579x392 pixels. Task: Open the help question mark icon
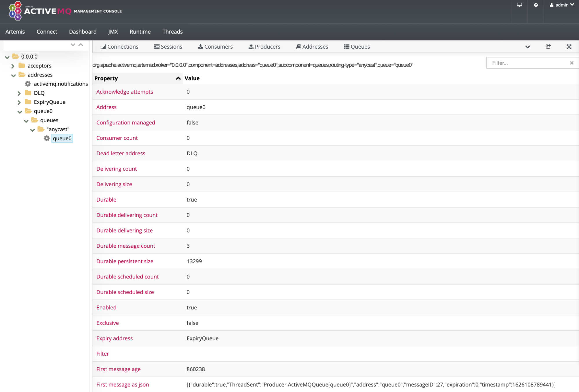536,5
